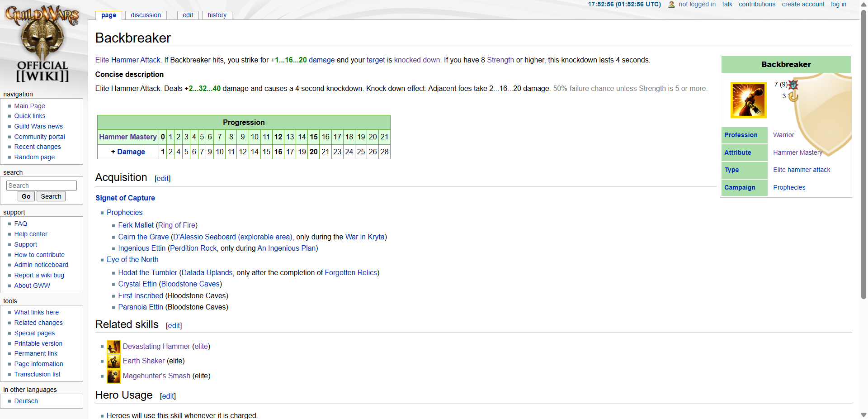
Task: Edit the Acquisition section
Action: point(162,179)
